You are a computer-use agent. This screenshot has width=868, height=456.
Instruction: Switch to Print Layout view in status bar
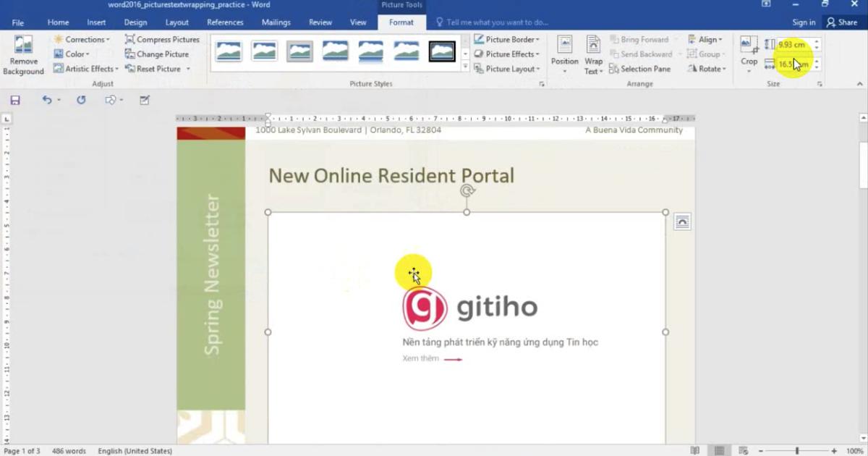pos(720,451)
